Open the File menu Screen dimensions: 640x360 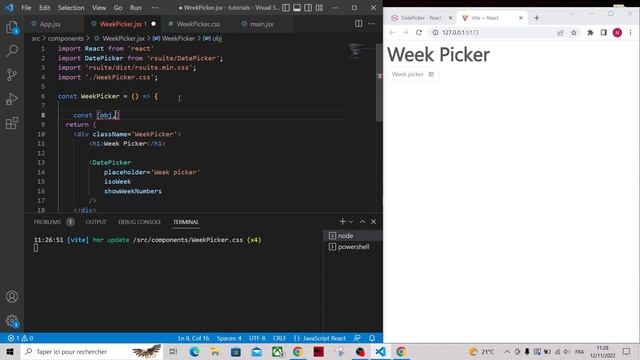[26, 8]
